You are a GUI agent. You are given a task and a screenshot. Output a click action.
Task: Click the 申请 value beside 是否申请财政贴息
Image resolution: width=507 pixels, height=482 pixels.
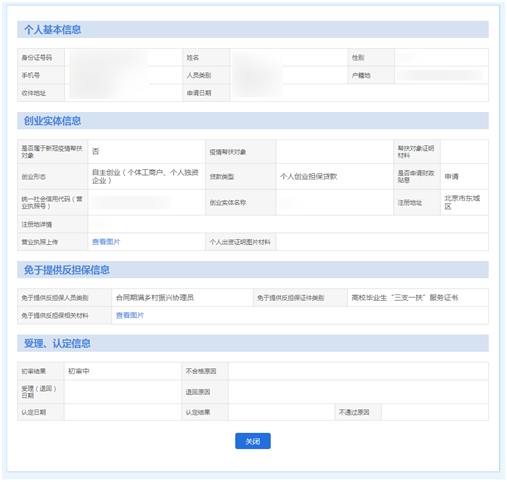452,177
